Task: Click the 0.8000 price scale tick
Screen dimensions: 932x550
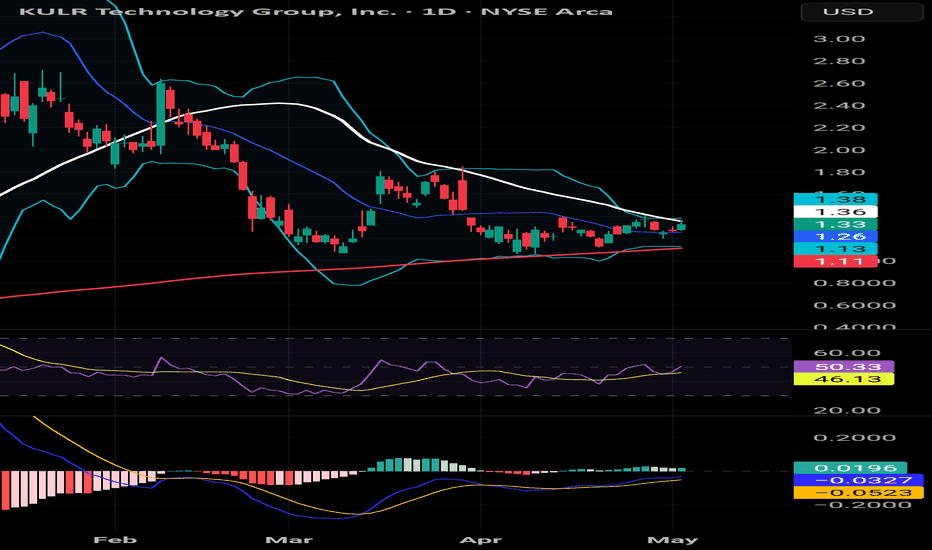Action: click(x=854, y=283)
